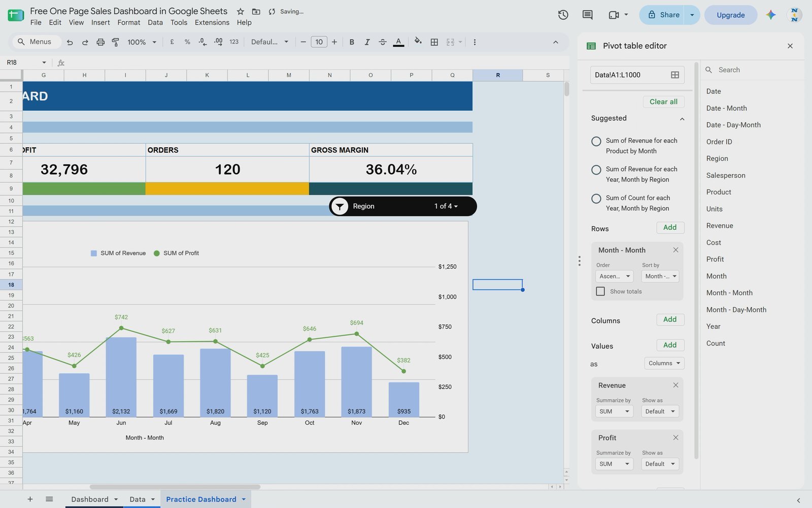This screenshot has height=508, width=812.
Task: Open text color picker
Action: pos(398,42)
